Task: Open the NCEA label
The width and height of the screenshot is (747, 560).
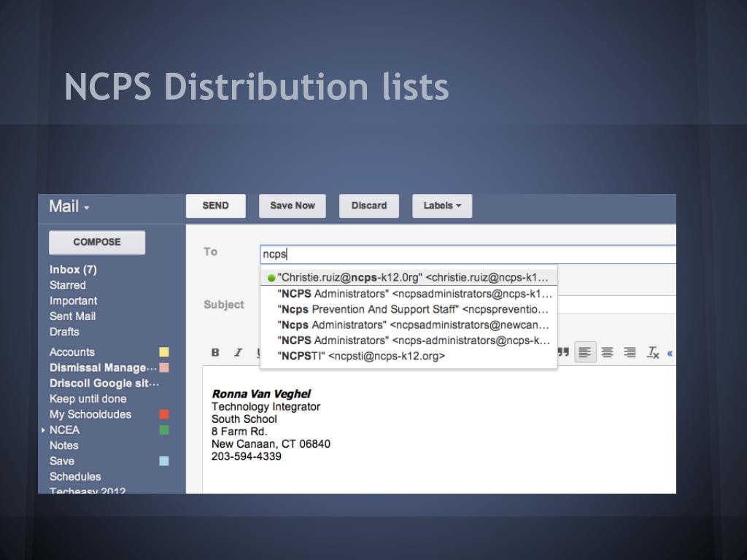Action: click(x=64, y=430)
